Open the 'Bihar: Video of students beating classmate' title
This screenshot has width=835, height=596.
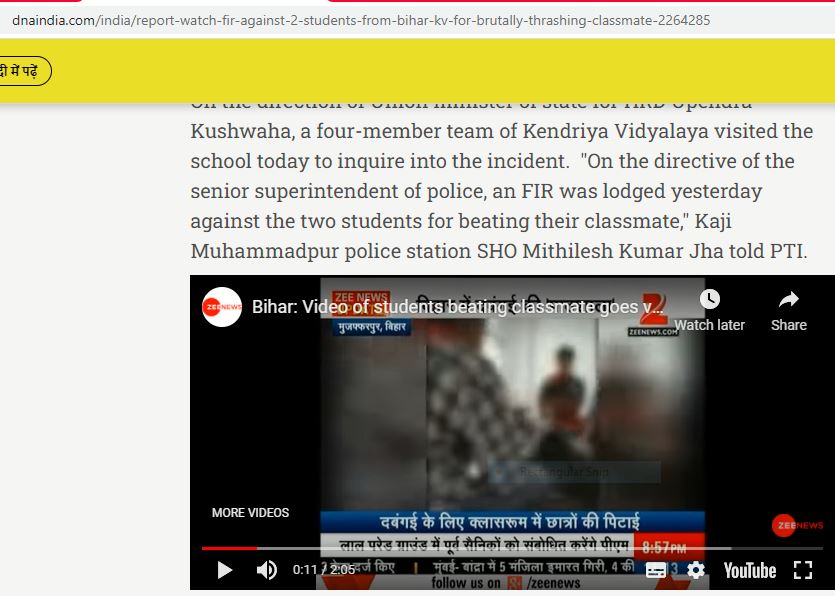458,307
